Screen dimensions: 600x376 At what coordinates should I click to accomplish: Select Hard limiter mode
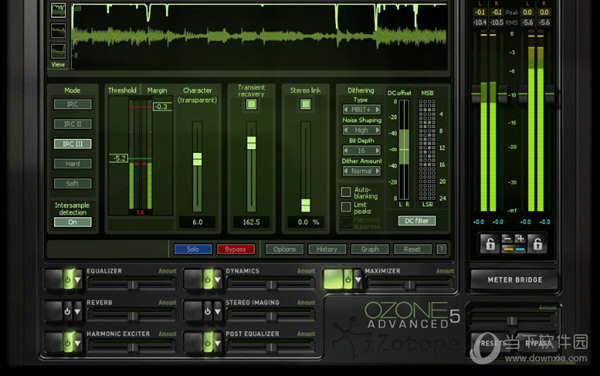coord(73,164)
